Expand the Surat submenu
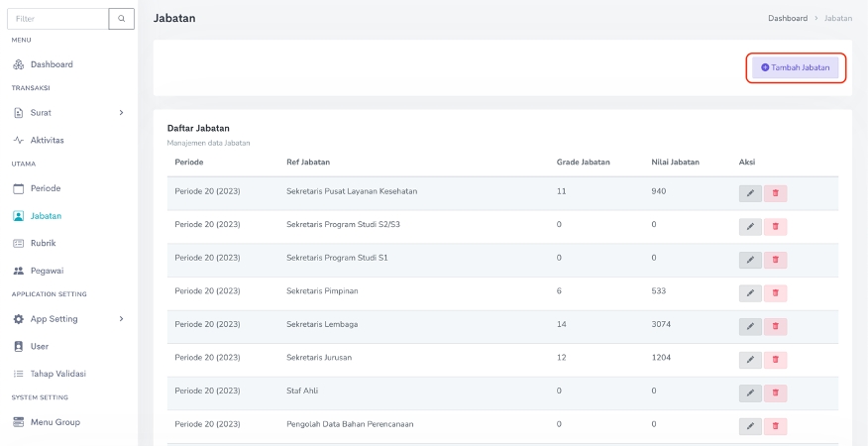Screen dimensions: 868x446 point(121,113)
